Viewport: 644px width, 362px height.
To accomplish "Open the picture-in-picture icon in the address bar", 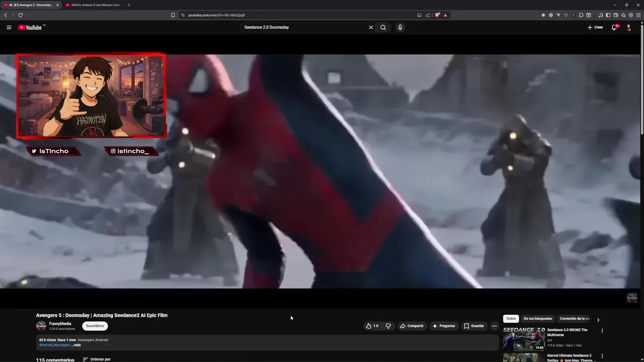I will click(x=419, y=15).
